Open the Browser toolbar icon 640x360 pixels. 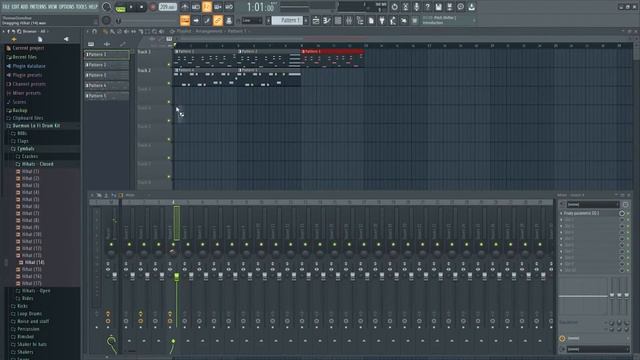pyautogui.click(x=360, y=20)
